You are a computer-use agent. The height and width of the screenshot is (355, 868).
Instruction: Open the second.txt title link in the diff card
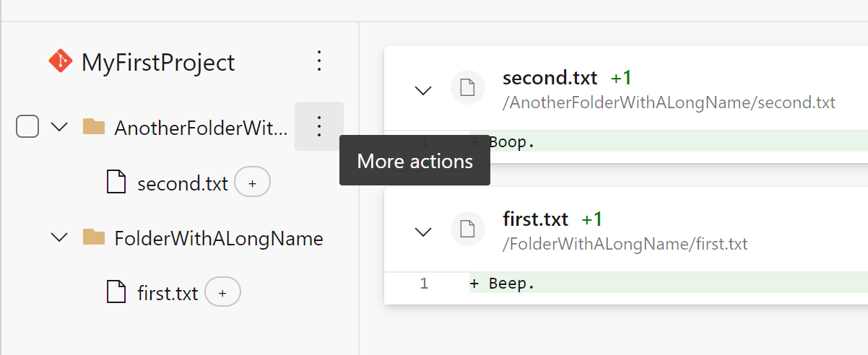pos(550,77)
